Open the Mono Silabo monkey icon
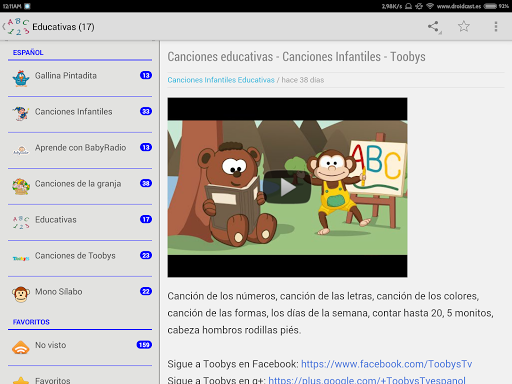 coord(21,294)
